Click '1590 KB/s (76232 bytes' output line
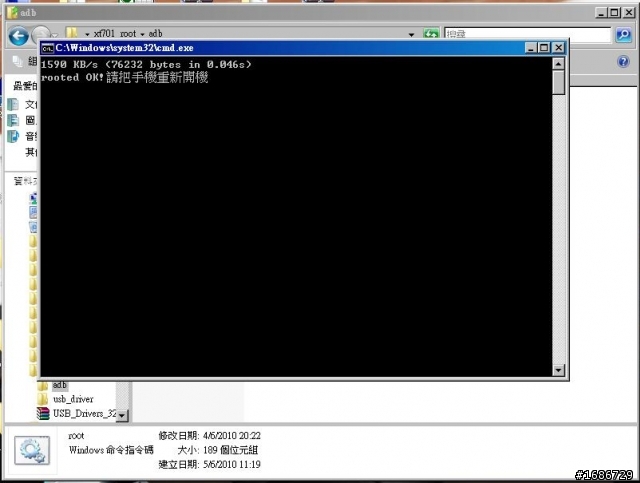Image resolution: width=640 pixels, height=483 pixels. 146,65
